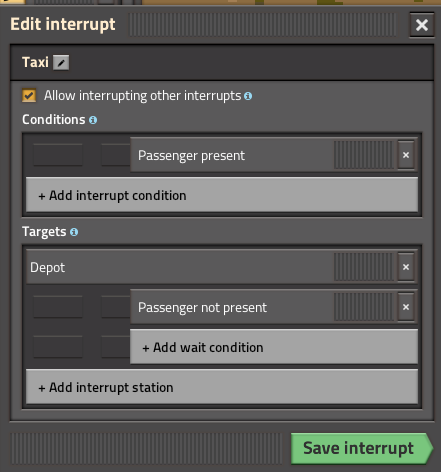Remove the Passenger present condition
The height and width of the screenshot is (472, 441).
[x=406, y=155]
